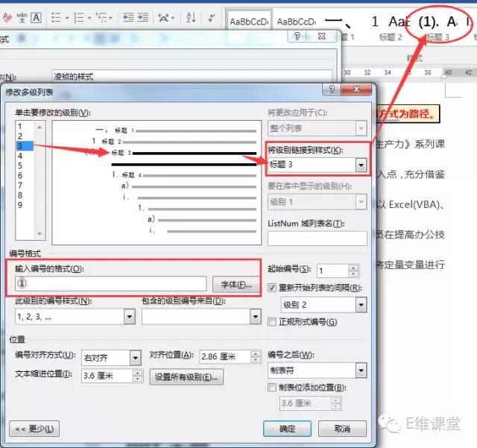Viewport: 477px width, 448px height.
Task: Select the second AaBbCcD style in the gallery
Action: (297, 22)
